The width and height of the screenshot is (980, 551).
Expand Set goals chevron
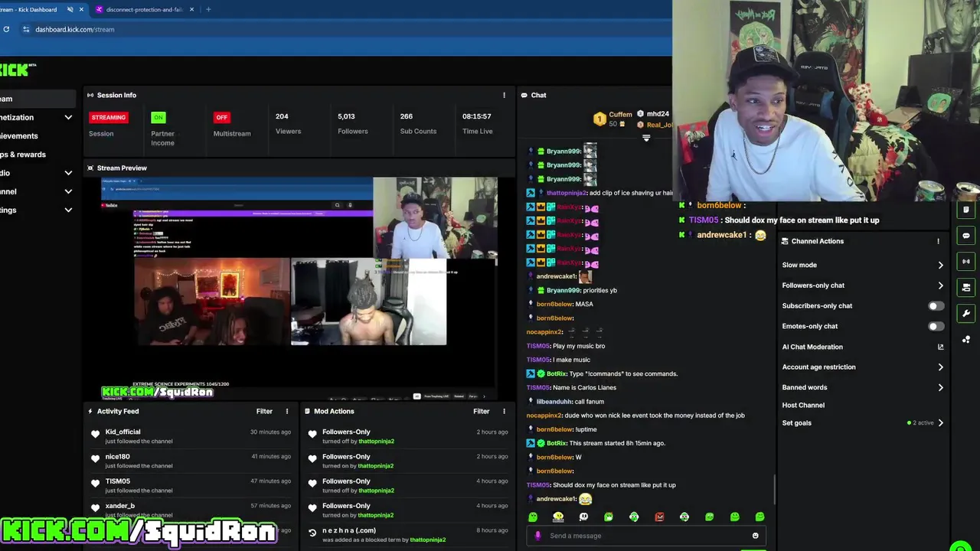click(940, 422)
